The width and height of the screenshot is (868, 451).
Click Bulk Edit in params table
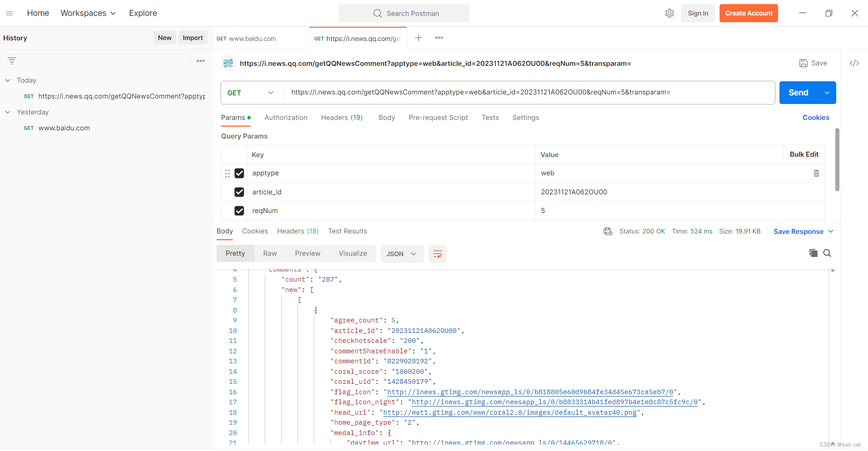pyautogui.click(x=804, y=154)
